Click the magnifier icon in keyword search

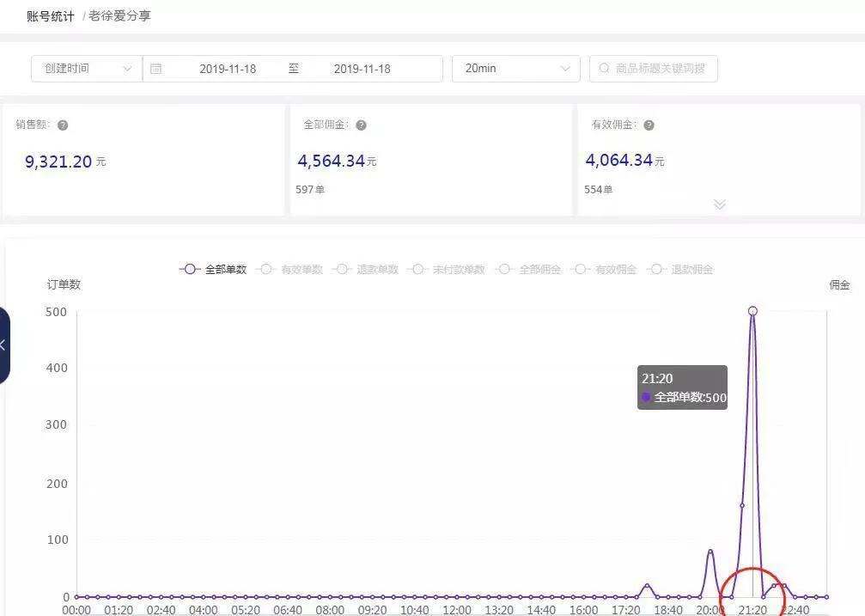[603, 69]
